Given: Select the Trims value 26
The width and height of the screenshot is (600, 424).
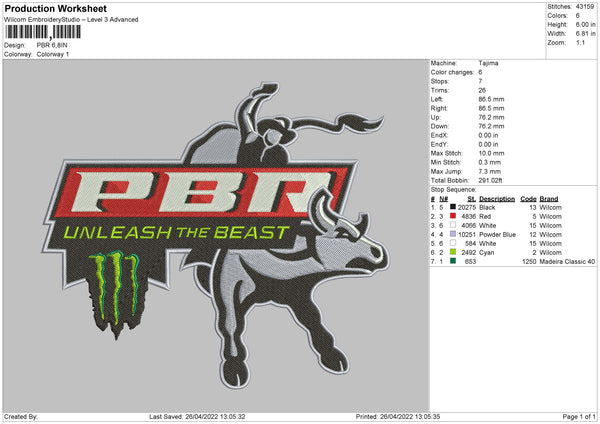Looking at the screenshot, I should (x=482, y=90).
